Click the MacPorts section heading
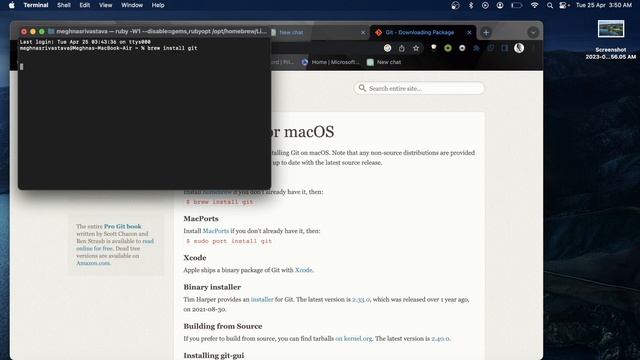Image resolution: width=640 pixels, height=360 pixels. tap(201, 219)
